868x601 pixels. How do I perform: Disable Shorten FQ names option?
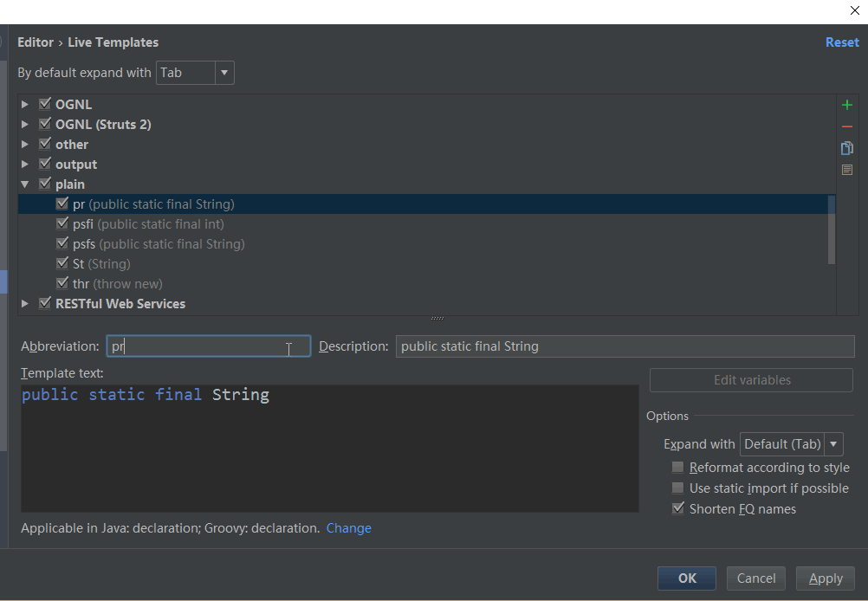[677, 508]
